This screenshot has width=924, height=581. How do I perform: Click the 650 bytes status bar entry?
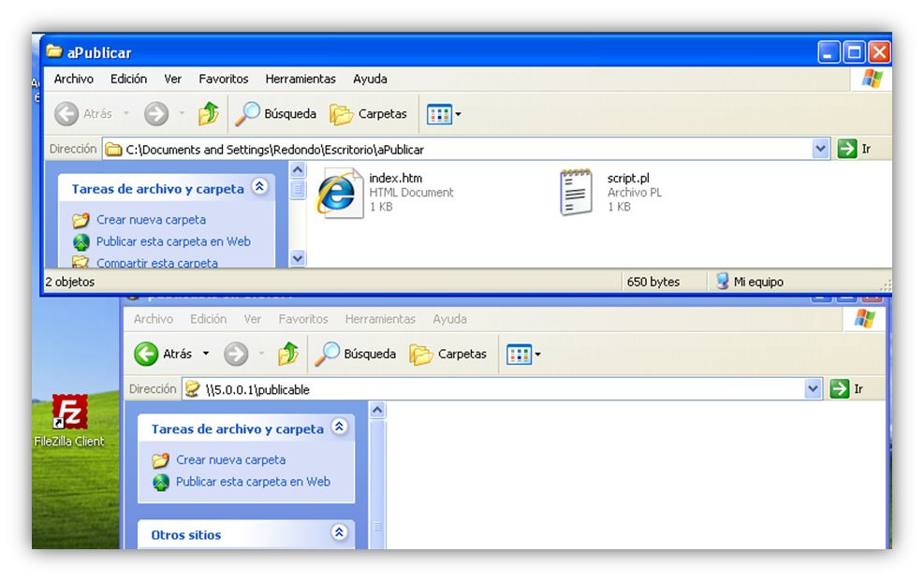pyautogui.click(x=653, y=282)
